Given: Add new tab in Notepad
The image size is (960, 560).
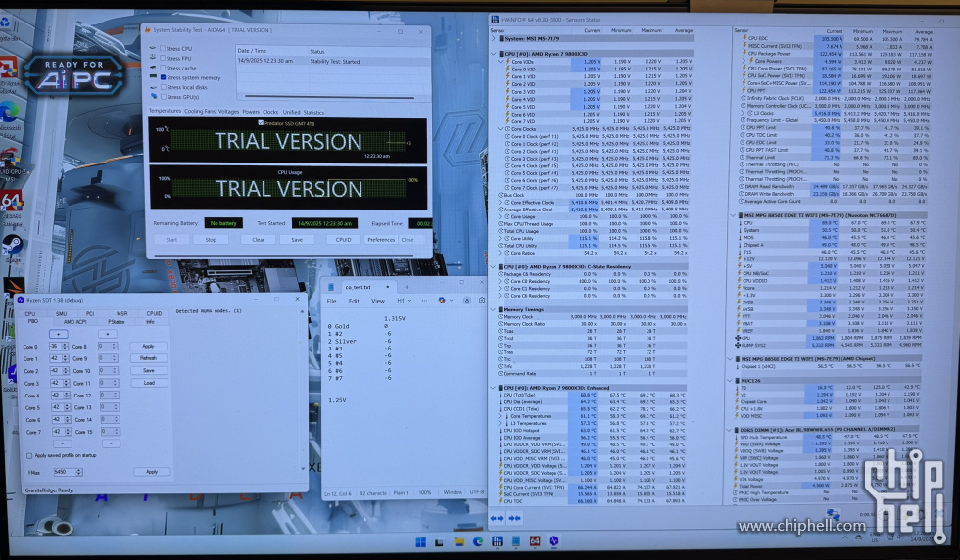Looking at the screenshot, I should tap(407, 287).
